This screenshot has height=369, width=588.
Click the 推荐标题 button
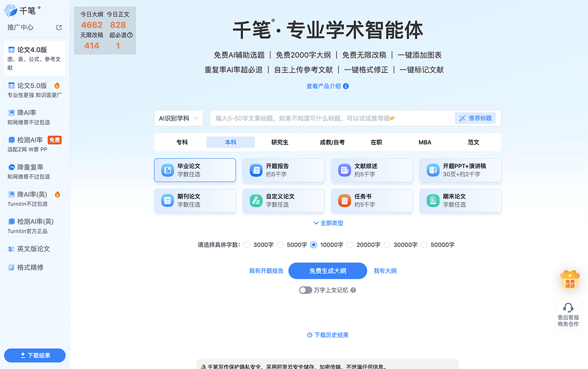pos(475,118)
